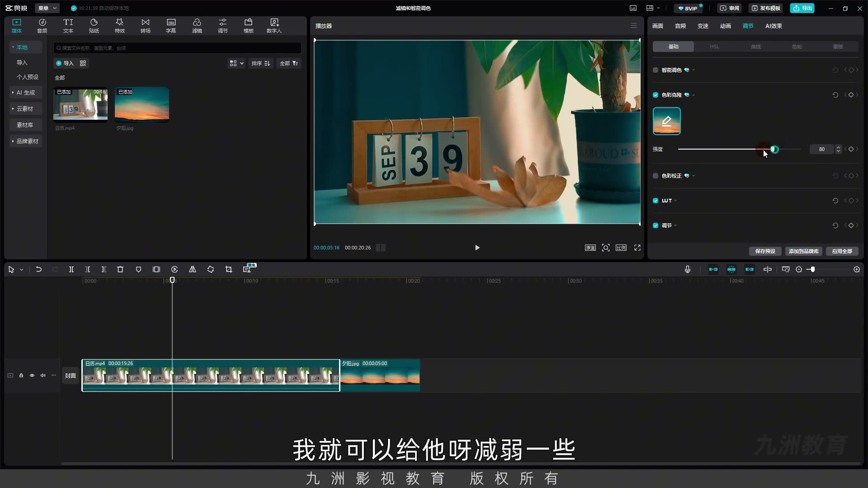The width and height of the screenshot is (868, 488).
Task: Click the crop icon in timeline toolbar
Action: pyautogui.click(x=229, y=269)
